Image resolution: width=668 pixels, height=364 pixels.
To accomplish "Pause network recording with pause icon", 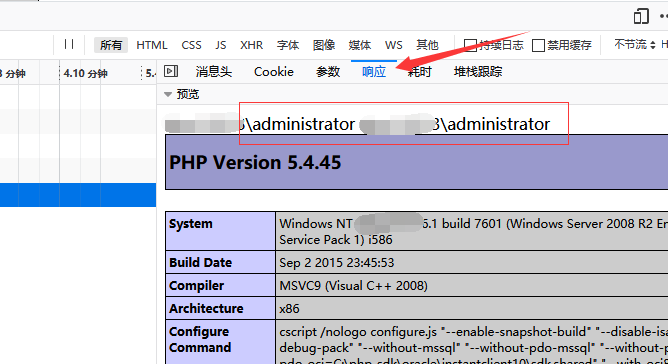I will (x=69, y=44).
